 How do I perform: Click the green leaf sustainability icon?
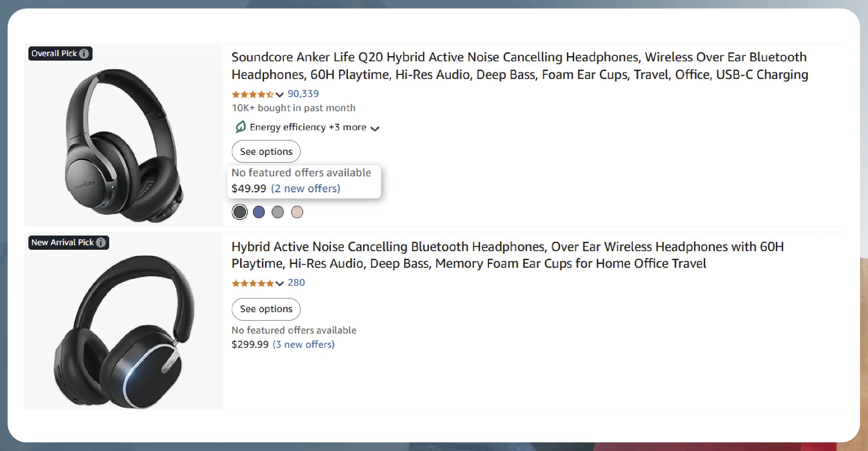click(x=240, y=127)
